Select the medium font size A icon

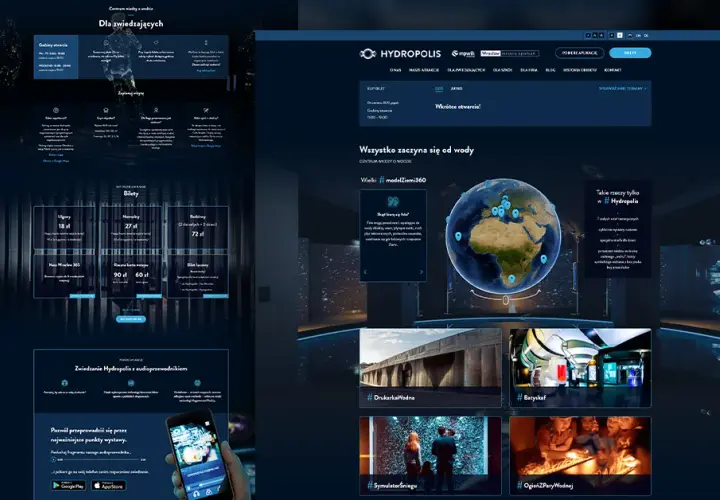click(595, 35)
